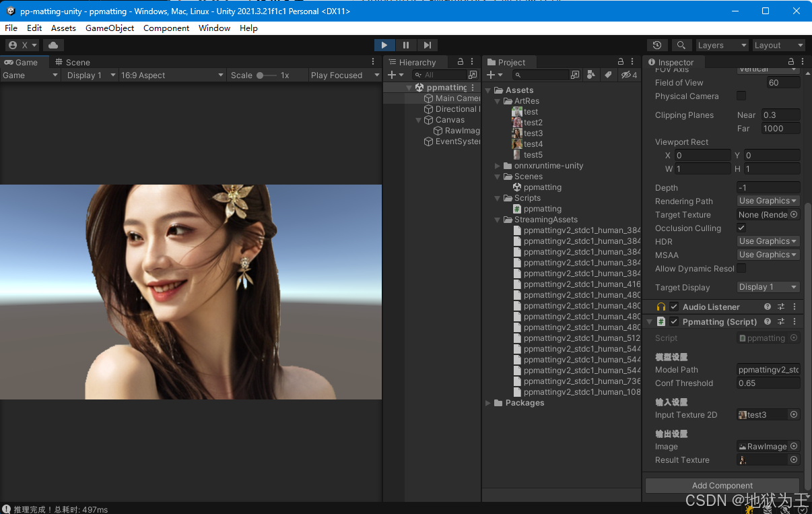
Task: Click the Play button in toolbar
Action: tap(384, 45)
